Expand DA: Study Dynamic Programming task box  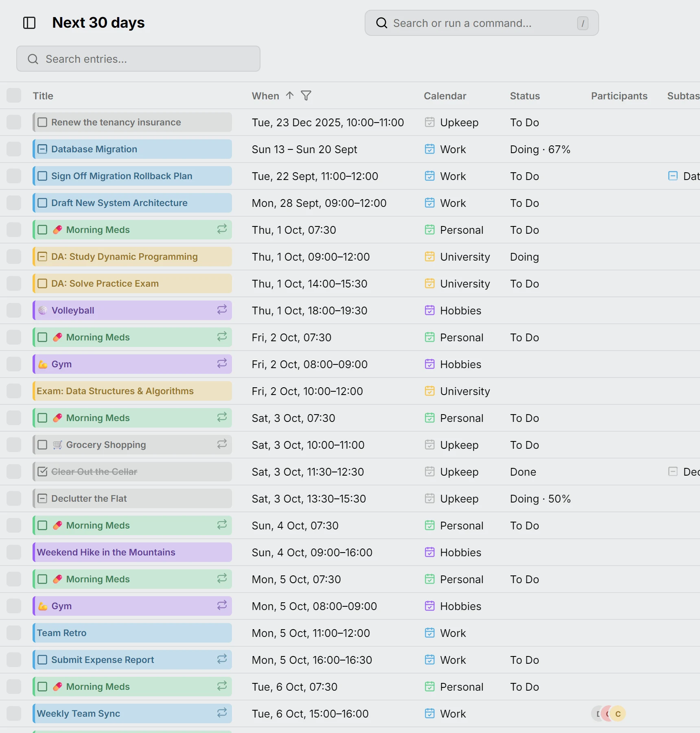tap(42, 257)
